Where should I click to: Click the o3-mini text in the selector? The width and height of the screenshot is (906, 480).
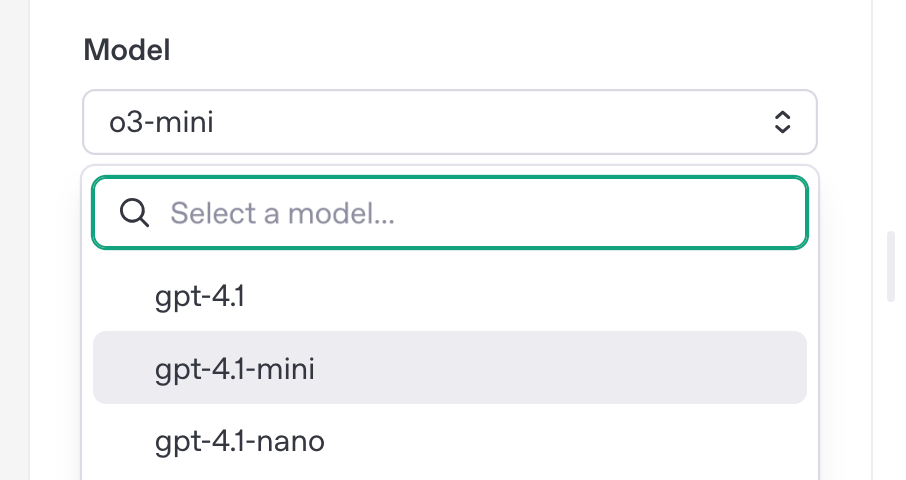161,122
